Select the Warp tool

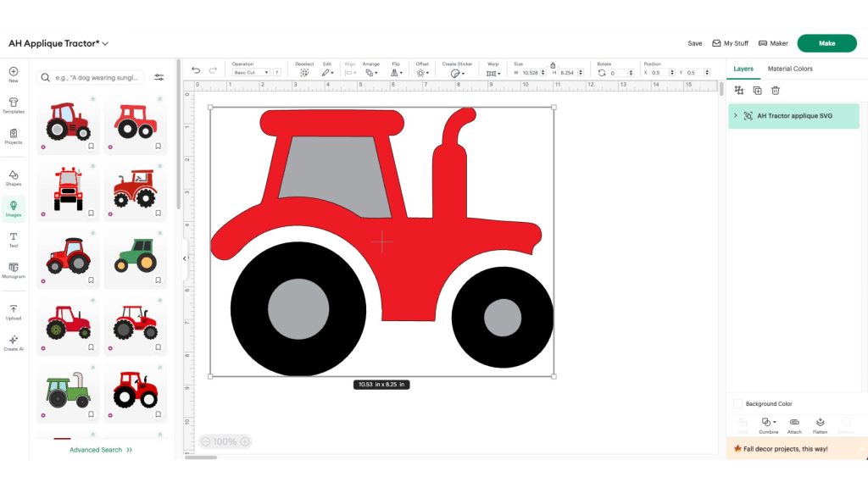(492, 71)
